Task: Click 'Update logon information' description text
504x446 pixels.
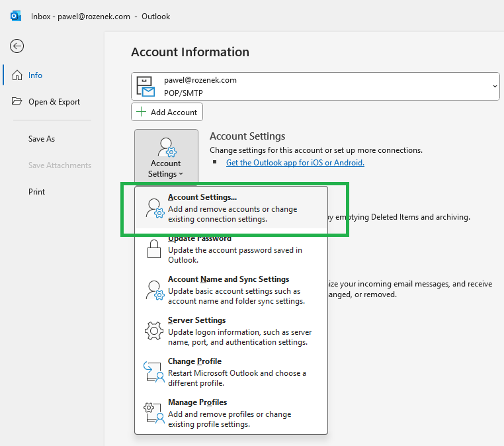Action: point(240,337)
